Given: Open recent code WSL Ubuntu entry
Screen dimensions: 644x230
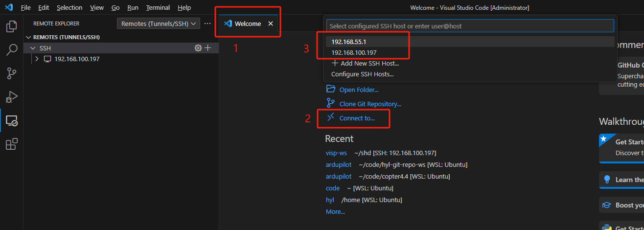Looking at the screenshot, I should tap(333, 188).
